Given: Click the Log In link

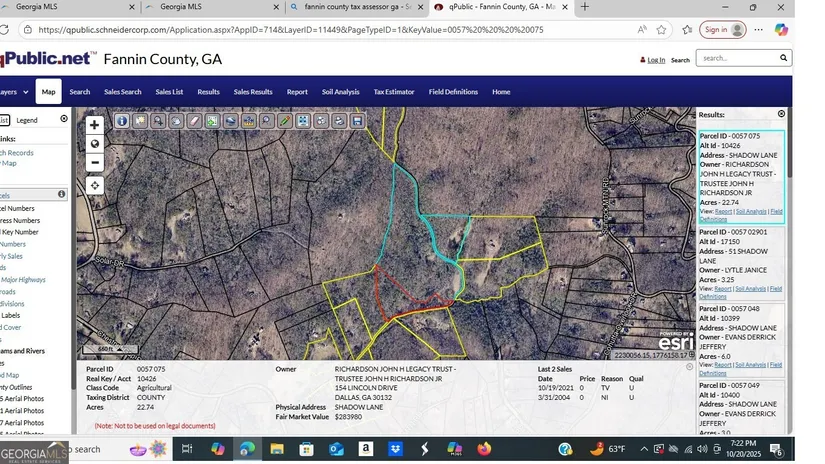Looking at the screenshot, I should click(x=655, y=60).
